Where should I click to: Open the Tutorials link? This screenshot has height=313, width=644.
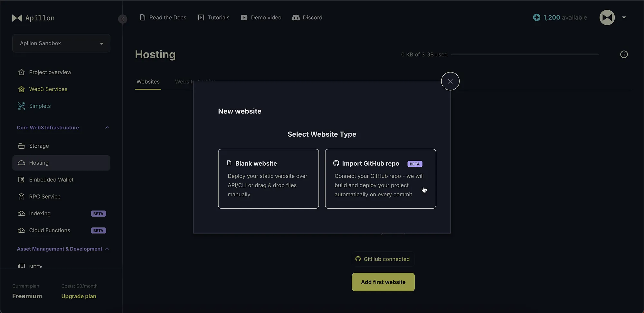pos(213,17)
